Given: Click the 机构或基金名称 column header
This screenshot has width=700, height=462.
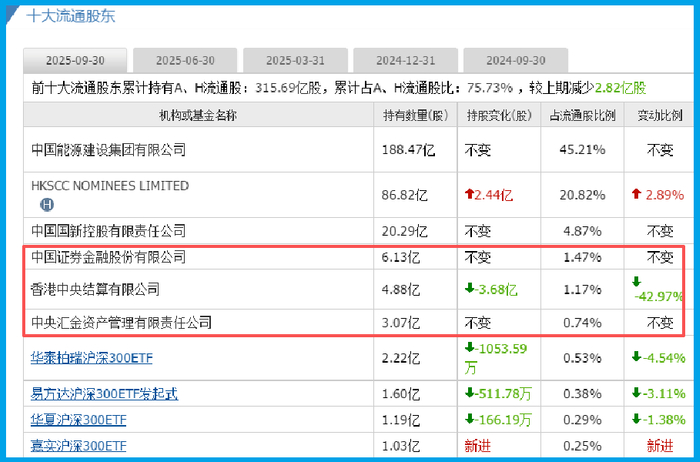Looking at the screenshot, I should 198,116.
